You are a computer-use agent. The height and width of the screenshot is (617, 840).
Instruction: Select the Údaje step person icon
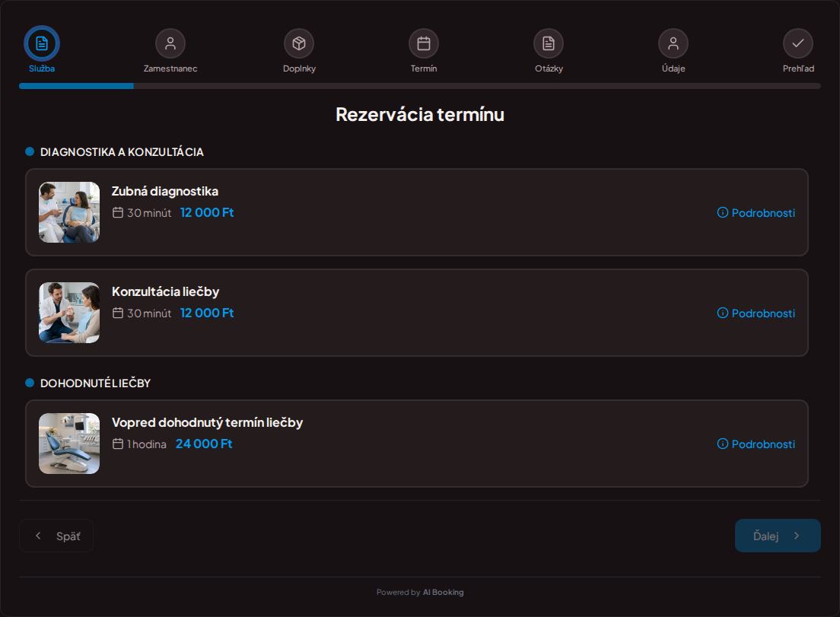pyautogui.click(x=673, y=43)
